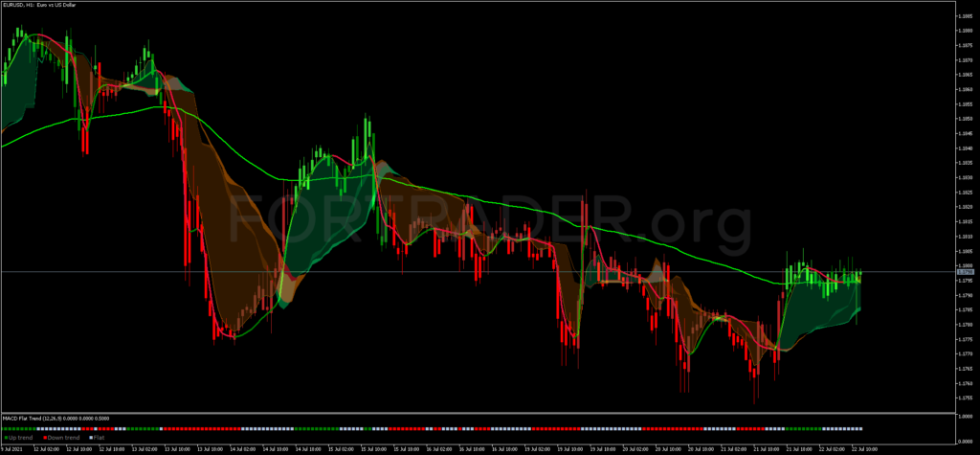The height and width of the screenshot is (455, 980).
Task: Click the '22 Jul 02:00' time axis label
Action: tap(832, 449)
